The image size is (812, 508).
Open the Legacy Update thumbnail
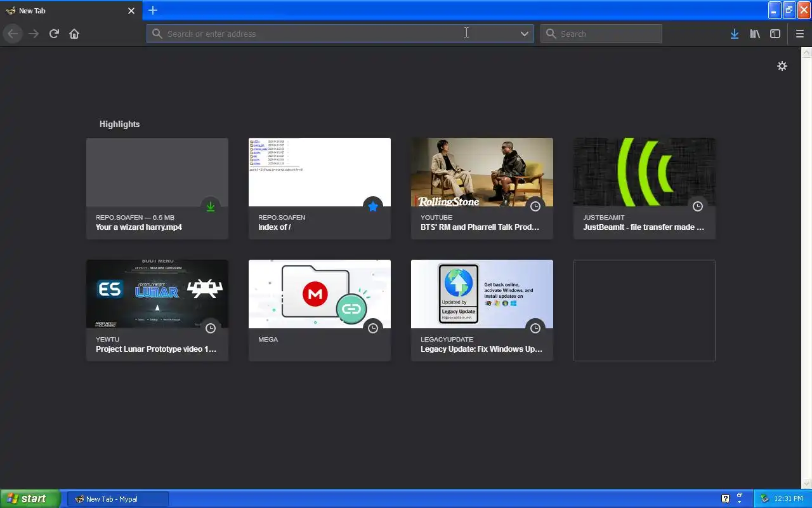point(482,294)
